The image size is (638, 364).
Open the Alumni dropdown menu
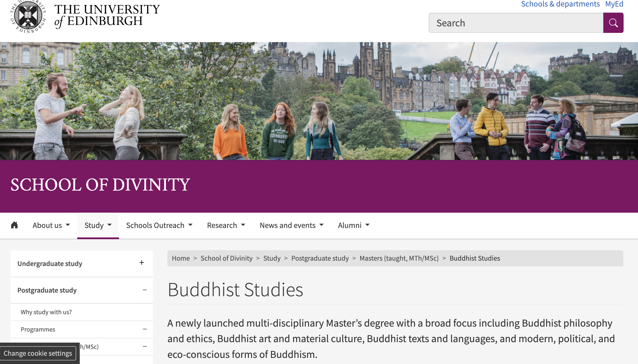click(353, 225)
